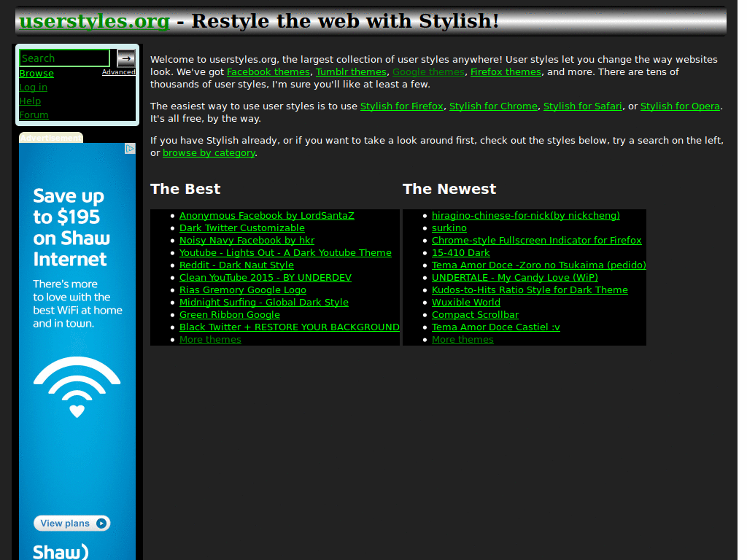Open Stylish for Opera link
Image resolution: width=747 pixels, height=560 pixels.
tap(680, 106)
